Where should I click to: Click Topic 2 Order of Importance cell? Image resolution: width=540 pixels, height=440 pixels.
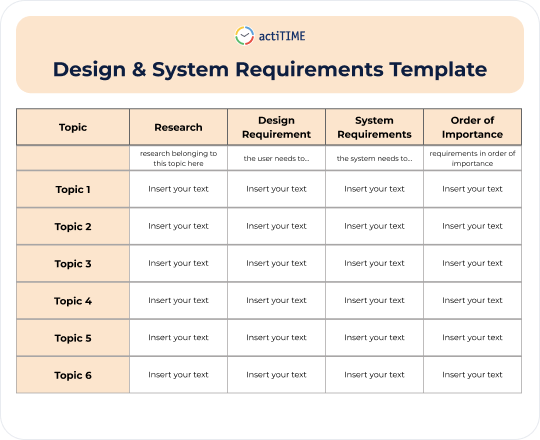(x=472, y=226)
